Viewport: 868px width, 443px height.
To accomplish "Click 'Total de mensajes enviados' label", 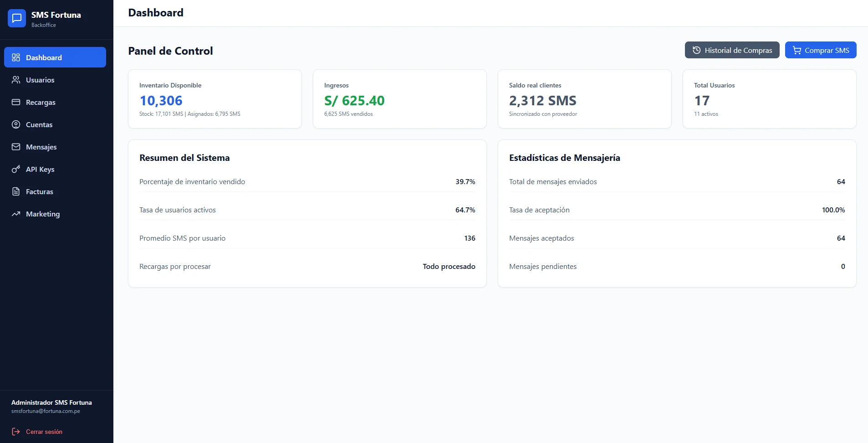I will click(553, 181).
